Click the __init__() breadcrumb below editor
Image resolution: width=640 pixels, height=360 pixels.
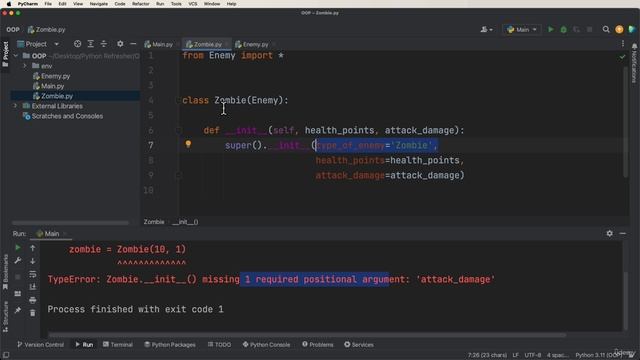[185, 222]
